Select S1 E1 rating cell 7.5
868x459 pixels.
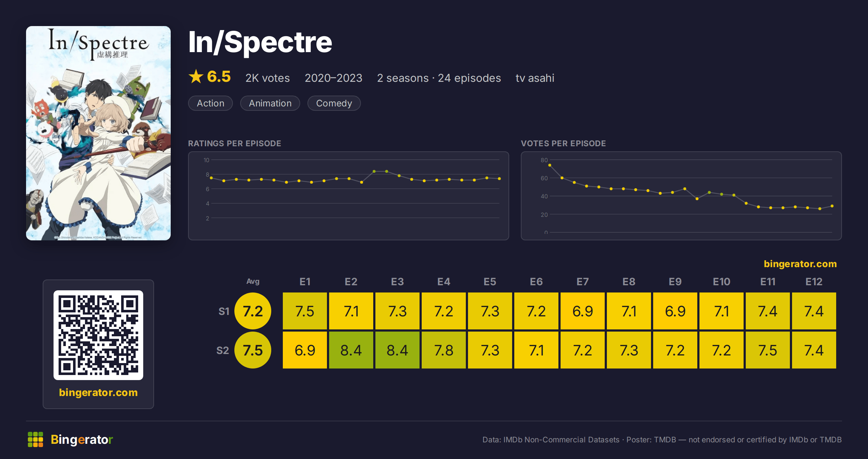click(305, 311)
